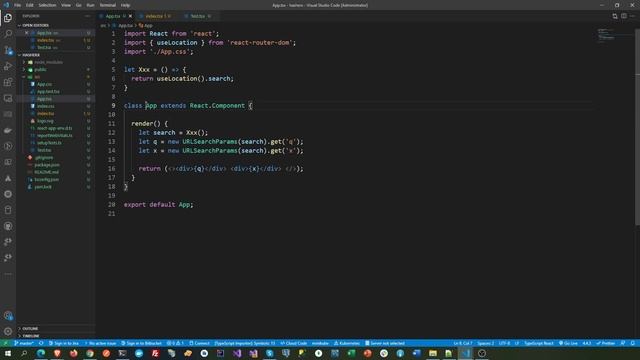Open the Search view in activity bar

(8, 34)
